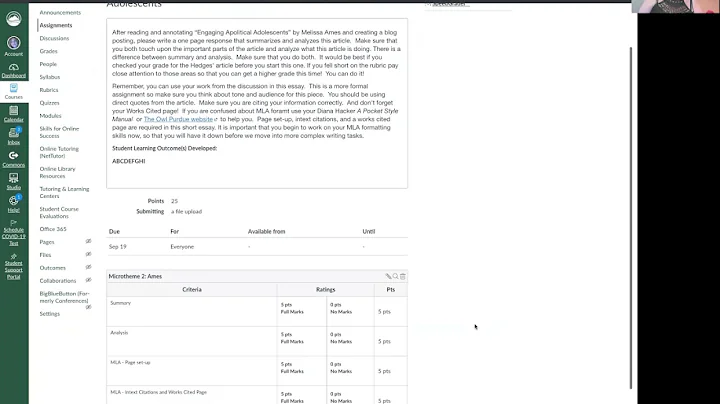Open Collaborations in course menu
Screen dimensions: 720x404
58,281
